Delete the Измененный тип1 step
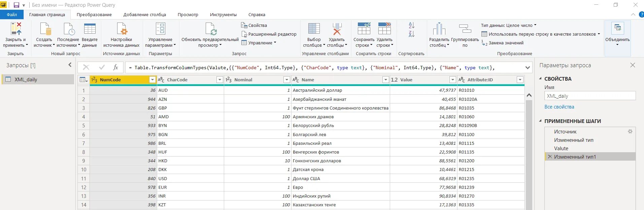The width and height of the screenshot is (644, 210). pyautogui.click(x=550, y=157)
